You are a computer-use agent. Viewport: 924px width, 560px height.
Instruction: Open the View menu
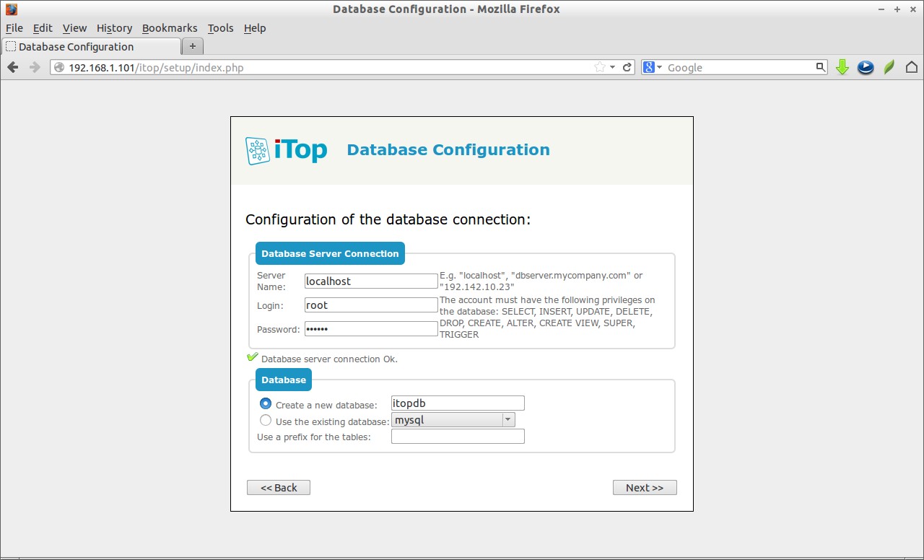(74, 28)
